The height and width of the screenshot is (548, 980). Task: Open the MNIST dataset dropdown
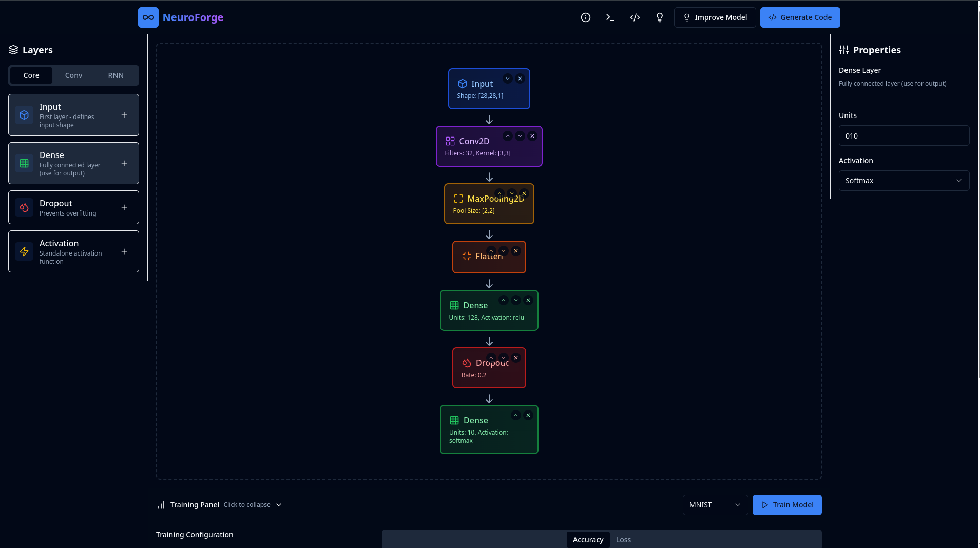[x=715, y=505]
